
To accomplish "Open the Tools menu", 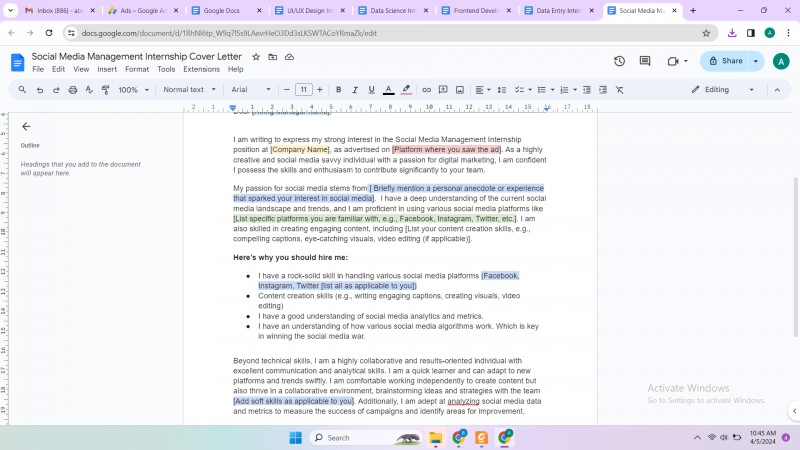I will click(166, 69).
